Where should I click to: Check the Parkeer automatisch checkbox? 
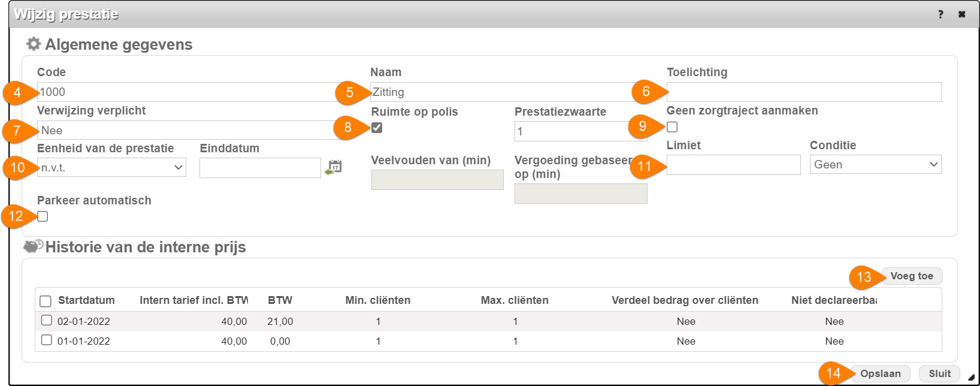43,216
